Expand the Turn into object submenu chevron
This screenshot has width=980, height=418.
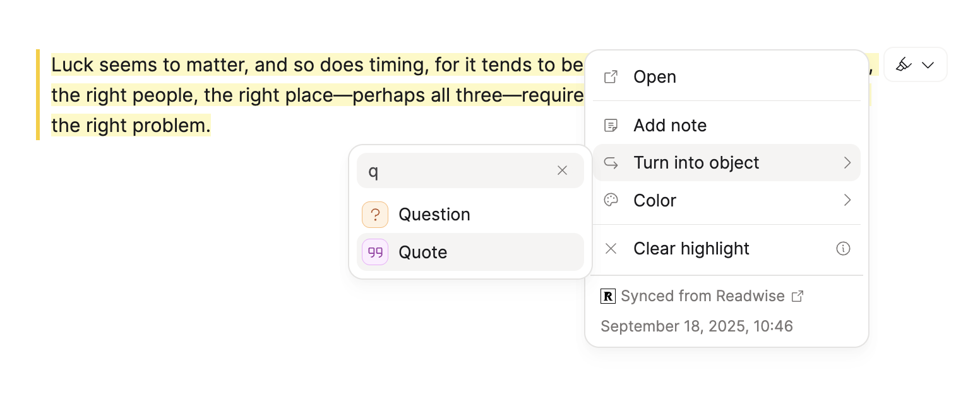click(x=847, y=163)
